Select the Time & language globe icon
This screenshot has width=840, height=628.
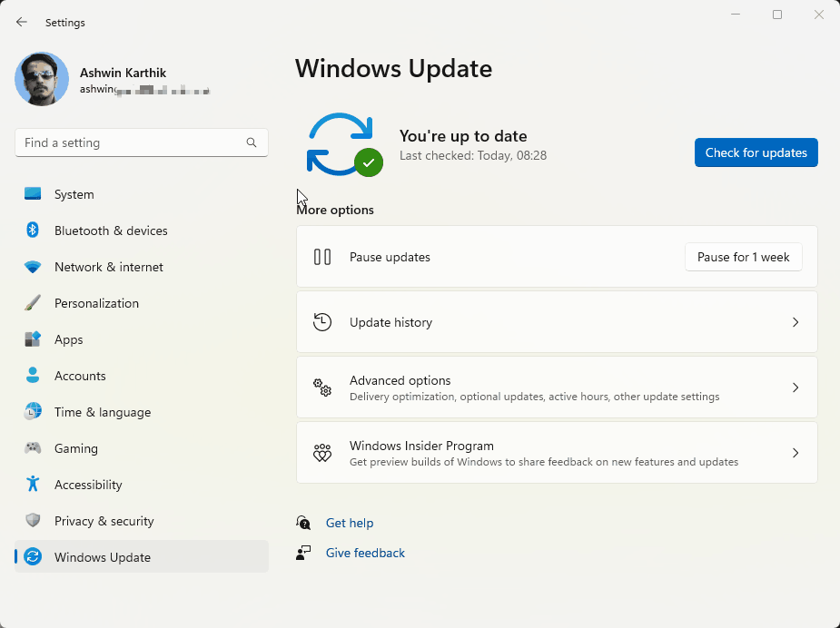(33, 412)
